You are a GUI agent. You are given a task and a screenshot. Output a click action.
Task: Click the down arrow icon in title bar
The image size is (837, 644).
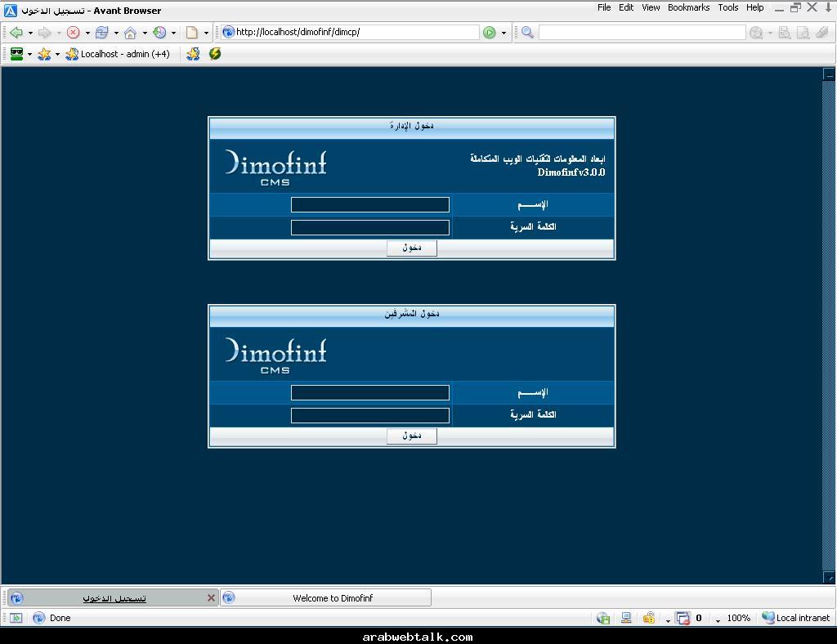click(x=829, y=7)
